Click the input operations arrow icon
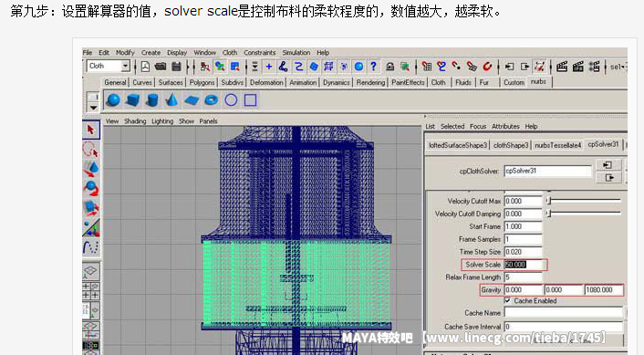 pos(509,66)
